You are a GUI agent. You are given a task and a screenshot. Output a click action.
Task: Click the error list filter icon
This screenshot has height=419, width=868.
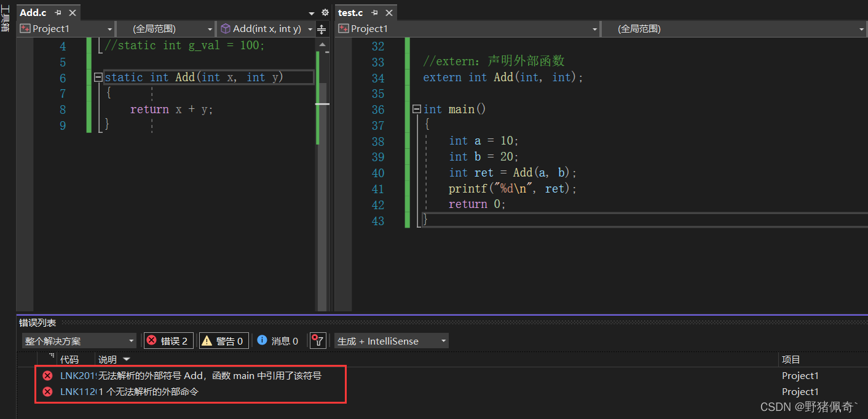pos(317,341)
